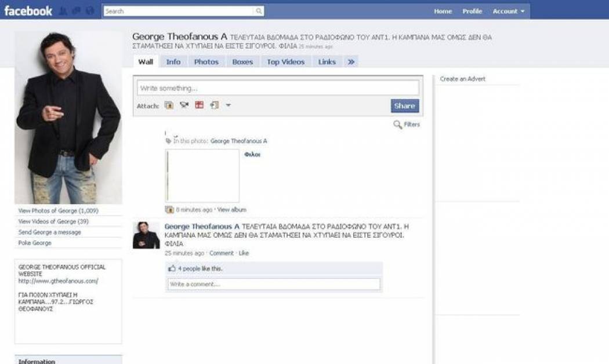The width and height of the screenshot is (609, 364).
Task: Open Filters with the magnifier icon
Action: [x=397, y=125]
